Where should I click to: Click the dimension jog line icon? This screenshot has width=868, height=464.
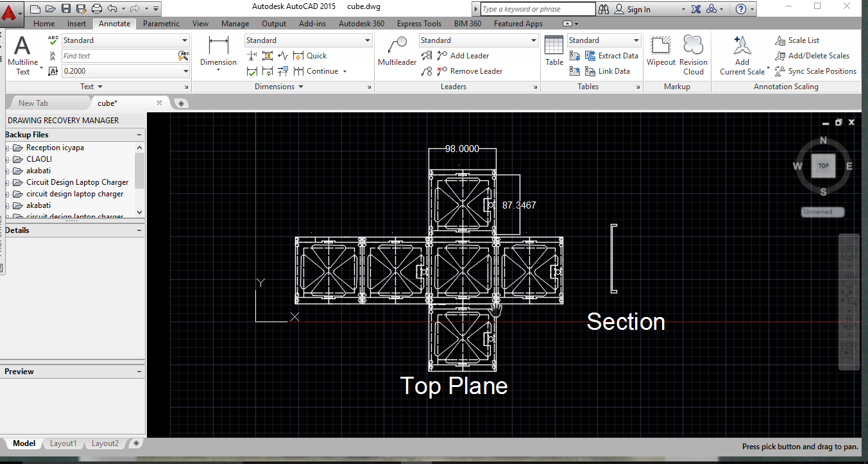(283, 56)
